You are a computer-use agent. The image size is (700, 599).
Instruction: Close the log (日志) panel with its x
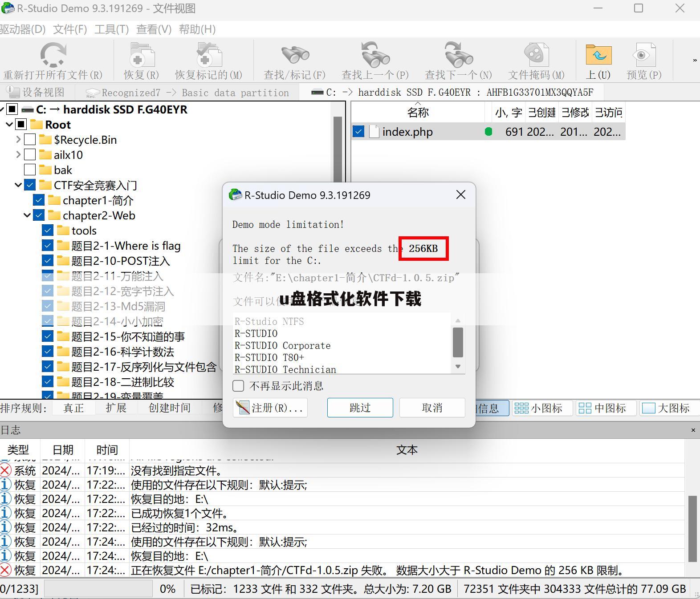[x=693, y=430]
